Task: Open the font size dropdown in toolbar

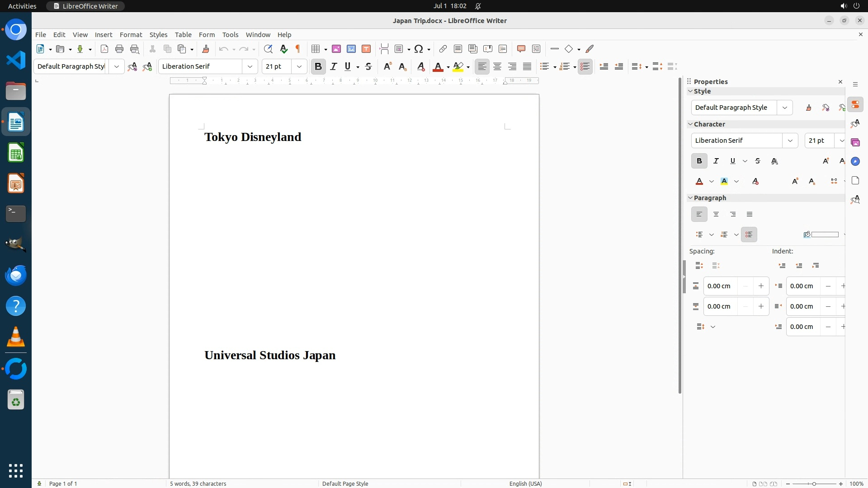Action: (x=299, y=66)
